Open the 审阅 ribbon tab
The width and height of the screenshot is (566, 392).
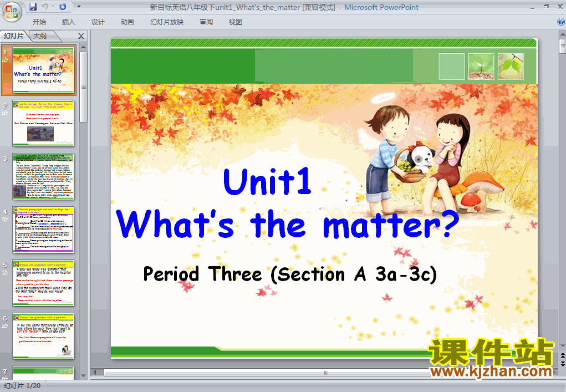pos(206,22)
